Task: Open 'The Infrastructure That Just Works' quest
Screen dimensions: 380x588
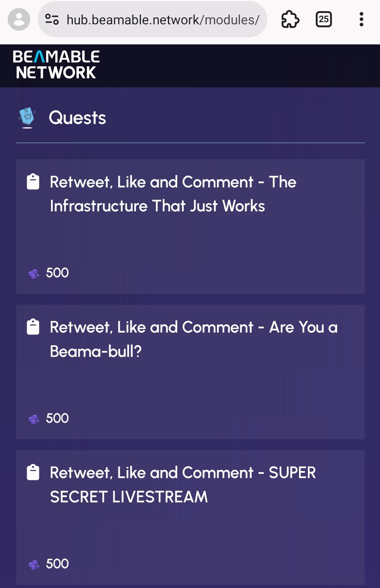Action: coord(173,194)
